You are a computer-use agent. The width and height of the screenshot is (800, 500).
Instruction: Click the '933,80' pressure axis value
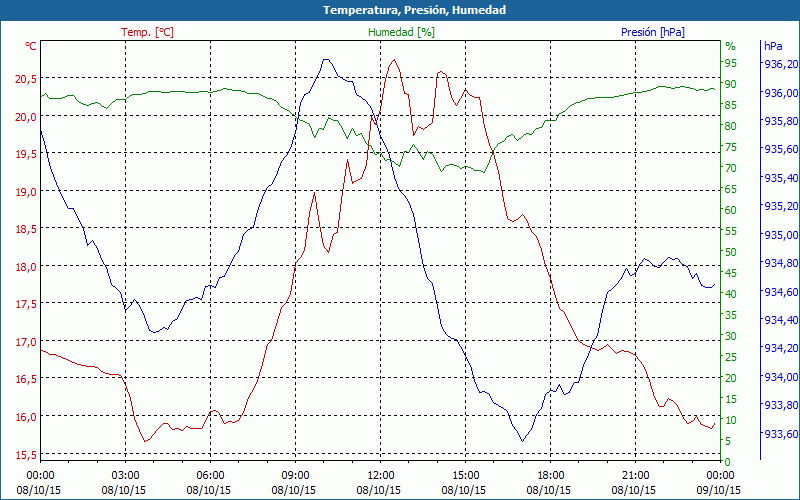pyautogui.click(x=779, y=405)
